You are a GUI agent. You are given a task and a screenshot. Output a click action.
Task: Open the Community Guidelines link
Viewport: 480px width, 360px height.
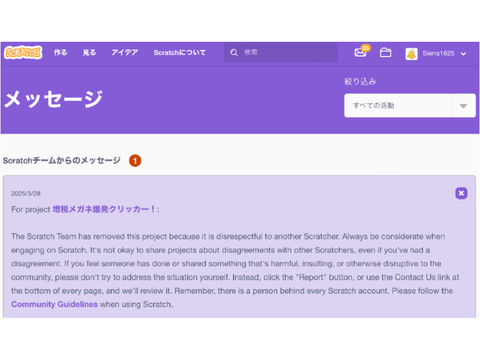pyautogui.click(x=54, y=304)
